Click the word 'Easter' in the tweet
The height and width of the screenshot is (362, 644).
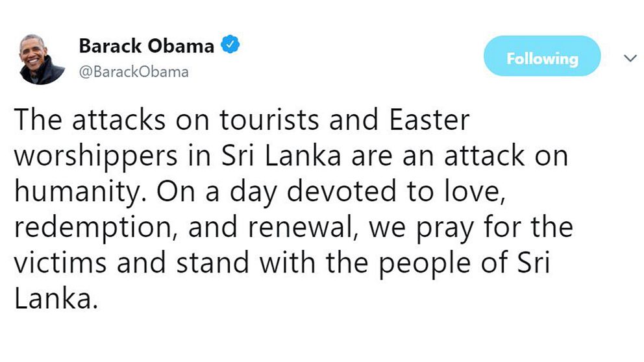424,121
